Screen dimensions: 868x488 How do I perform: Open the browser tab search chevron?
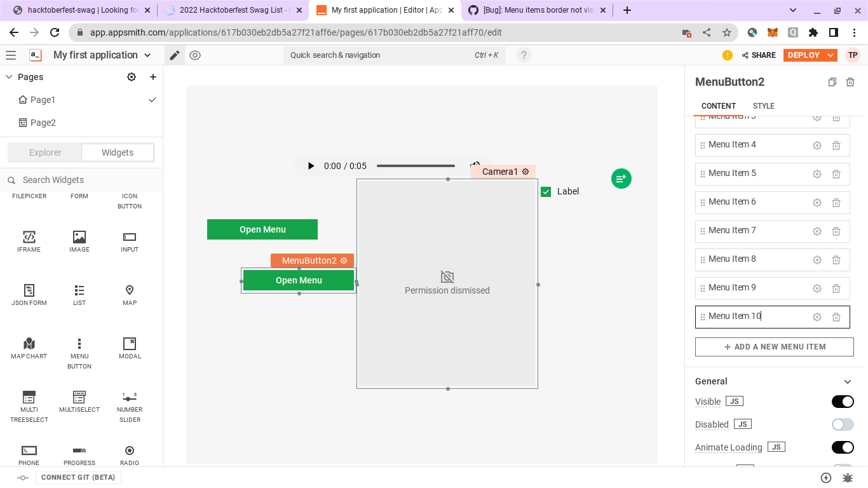coord(793,10)
